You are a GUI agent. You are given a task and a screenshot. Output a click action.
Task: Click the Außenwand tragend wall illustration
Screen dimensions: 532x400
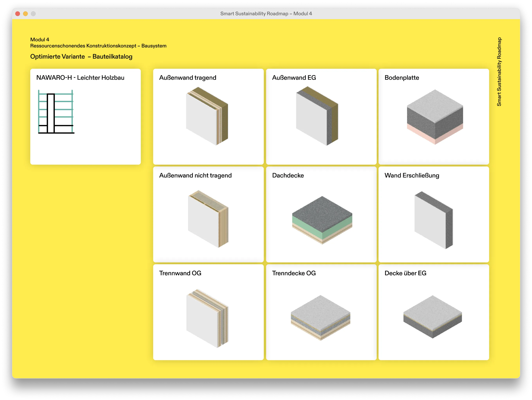tap(207, 116)
